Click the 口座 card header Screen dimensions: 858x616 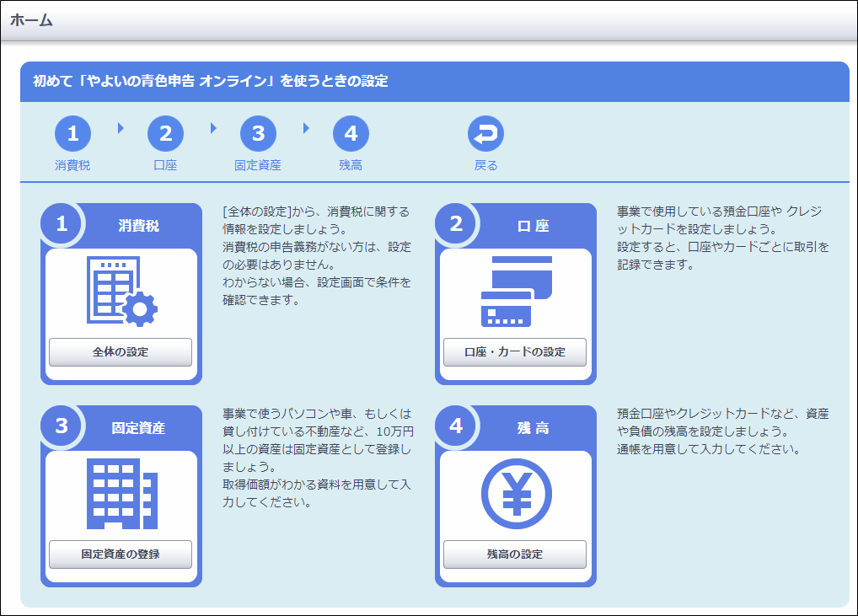tap(533, 226)
